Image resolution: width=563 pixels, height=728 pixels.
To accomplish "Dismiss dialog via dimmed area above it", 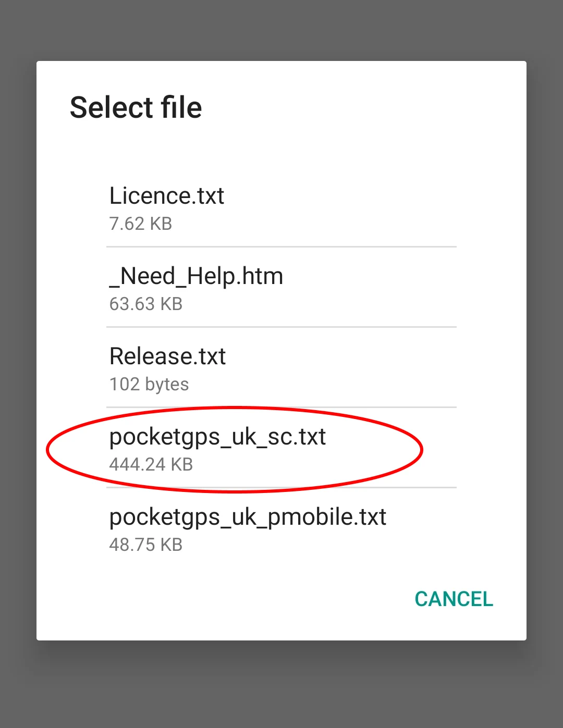I will click(281, 29).
